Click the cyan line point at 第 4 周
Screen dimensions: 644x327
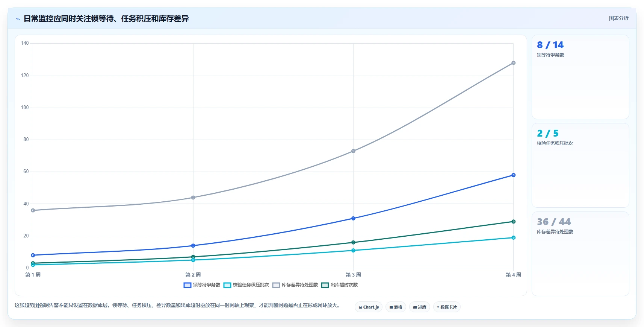click(513, 237)
